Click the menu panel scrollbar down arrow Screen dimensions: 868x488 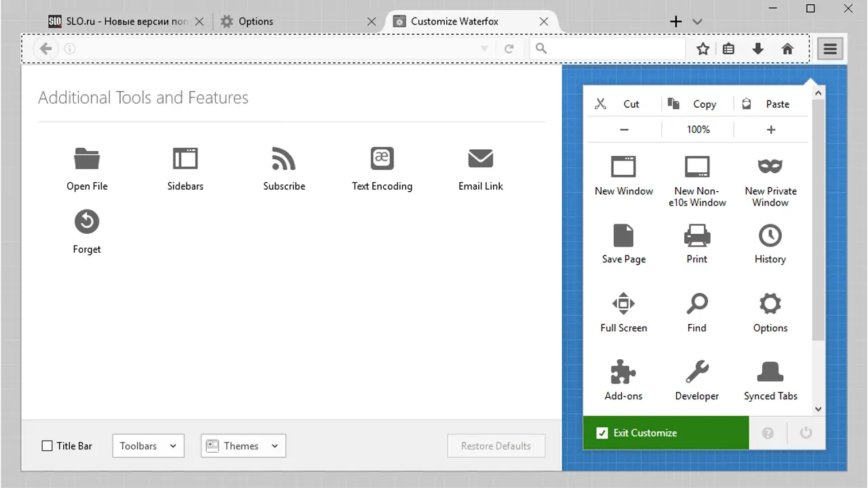click(818, 409)
